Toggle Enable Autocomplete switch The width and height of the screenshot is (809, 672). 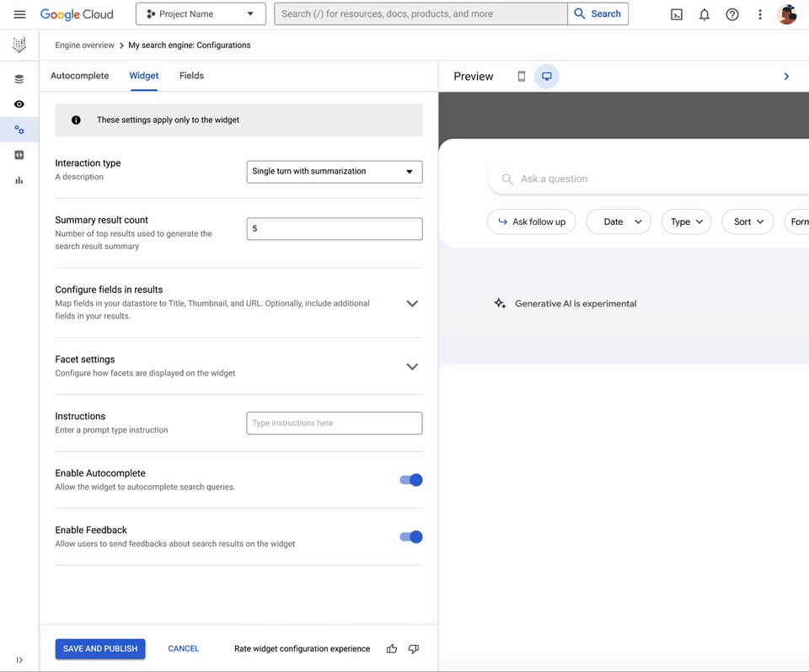(x=410, y=480)
